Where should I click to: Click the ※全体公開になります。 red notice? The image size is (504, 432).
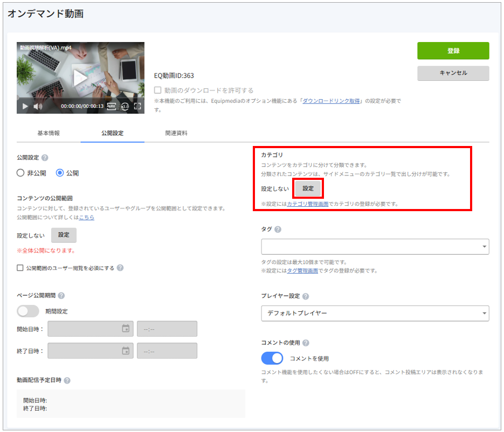click(46, 250)
